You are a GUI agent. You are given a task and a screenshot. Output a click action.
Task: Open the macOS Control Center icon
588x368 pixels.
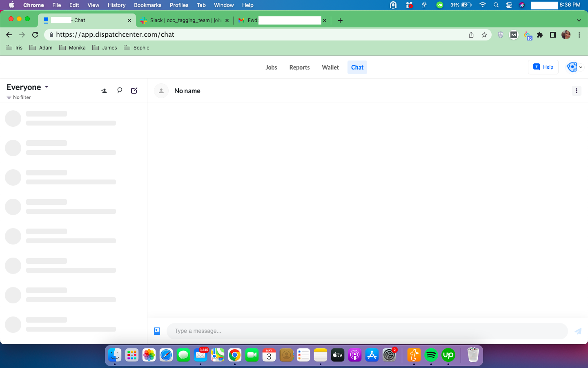click(509, 5)
